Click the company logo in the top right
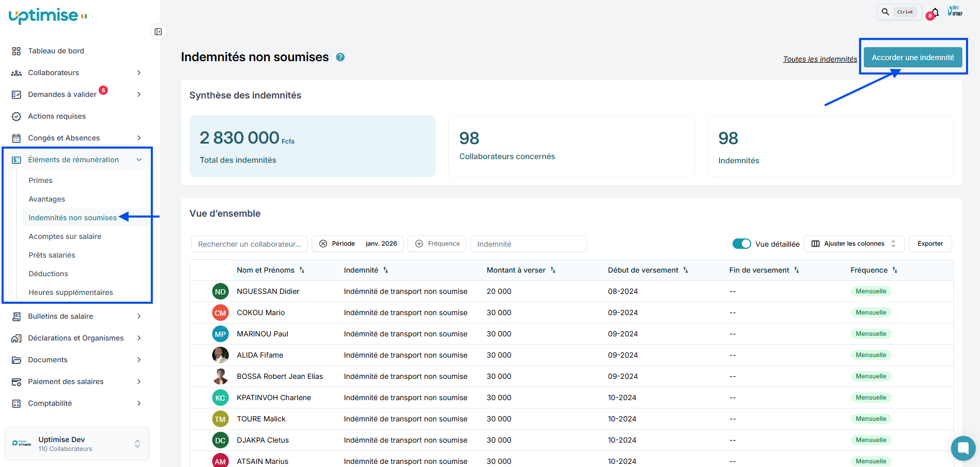 click(x=955, y=11)
